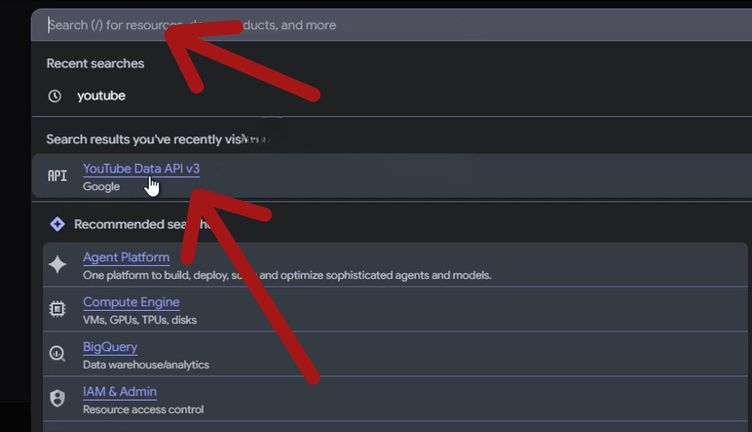Viewport: 752px width, 432px height.
Task: Click the Agent Platform sparkle icon
Action: 57,264
